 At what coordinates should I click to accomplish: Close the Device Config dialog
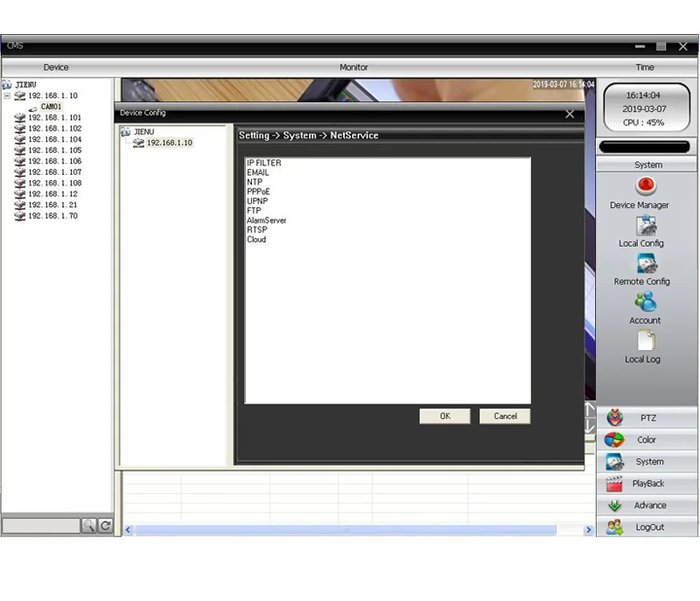[570, 115]
